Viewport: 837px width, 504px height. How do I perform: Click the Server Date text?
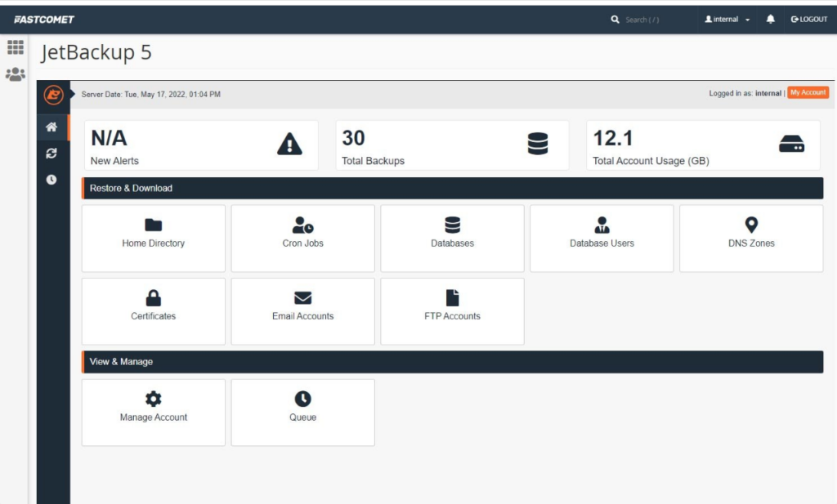click(x=151, y=95)
